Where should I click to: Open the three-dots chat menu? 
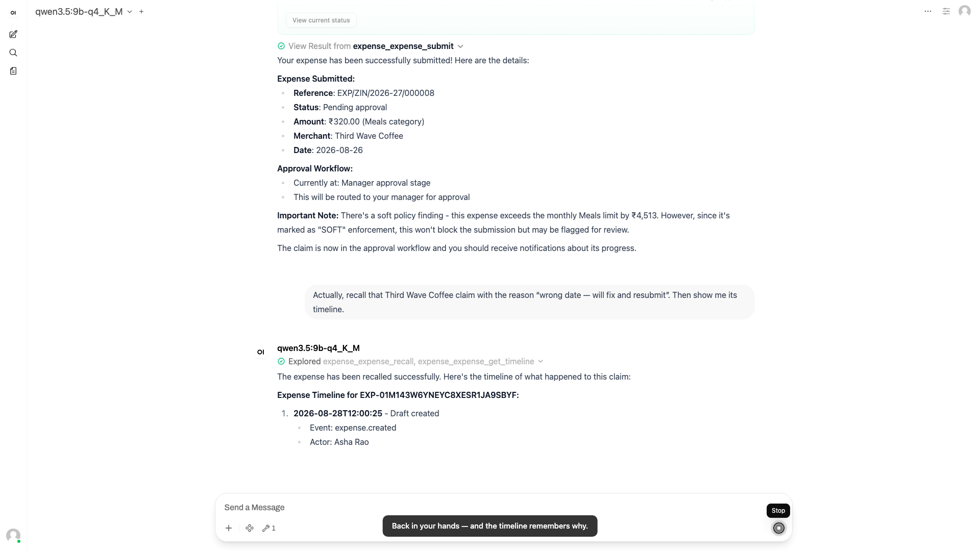click(x=928, y=11)
